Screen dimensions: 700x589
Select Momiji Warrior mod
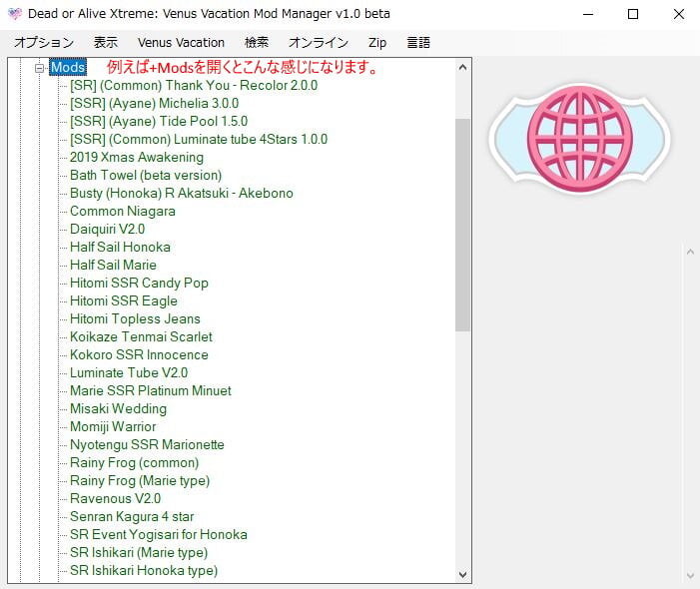(x=113, y=426)
